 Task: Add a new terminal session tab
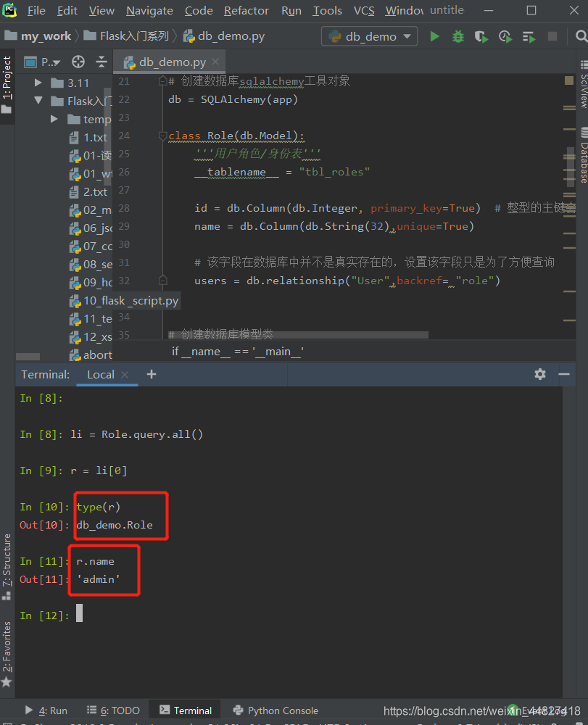pyautogui.click(x=151, y=374)
